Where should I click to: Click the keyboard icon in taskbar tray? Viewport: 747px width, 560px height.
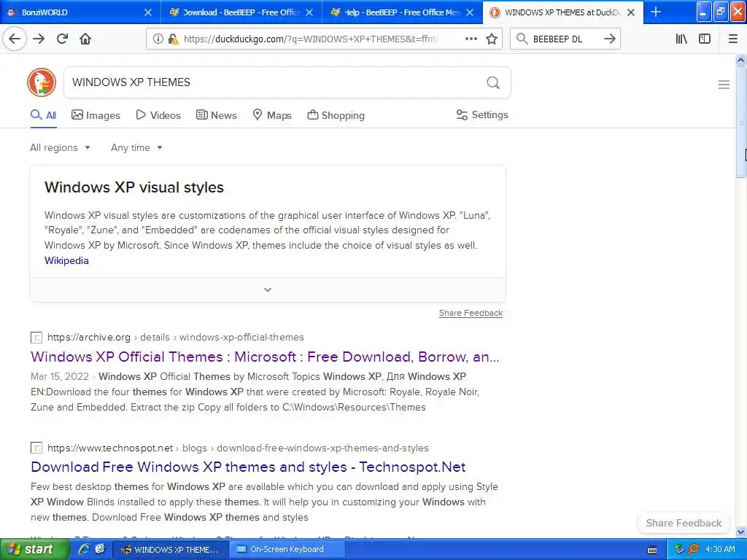point(652,550)
